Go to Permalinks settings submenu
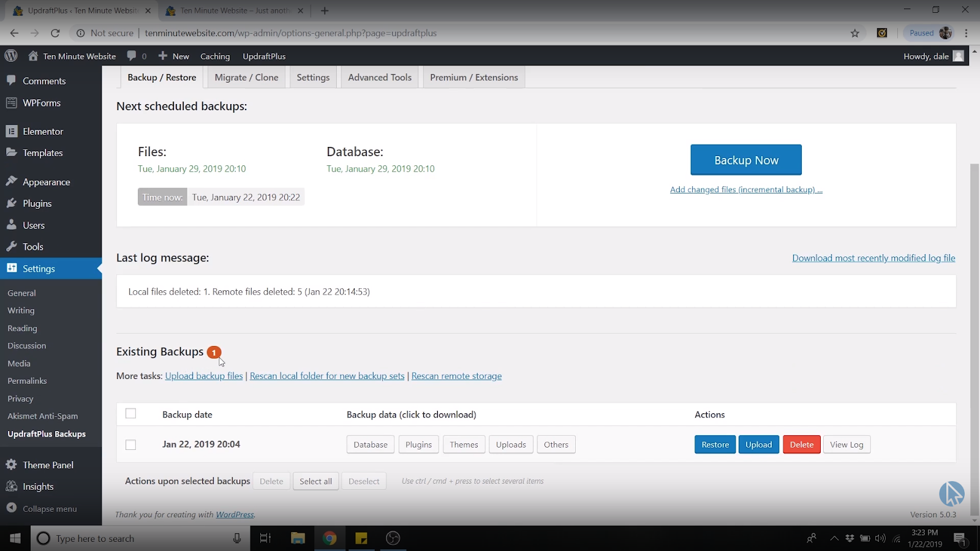The height and width of the screenshot is (551, 980). tap(27, 381)
